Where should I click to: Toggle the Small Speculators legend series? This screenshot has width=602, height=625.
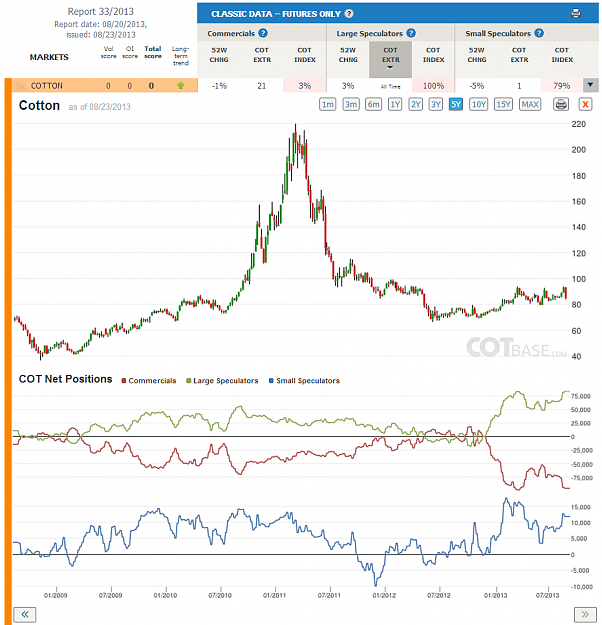(305, 381)
